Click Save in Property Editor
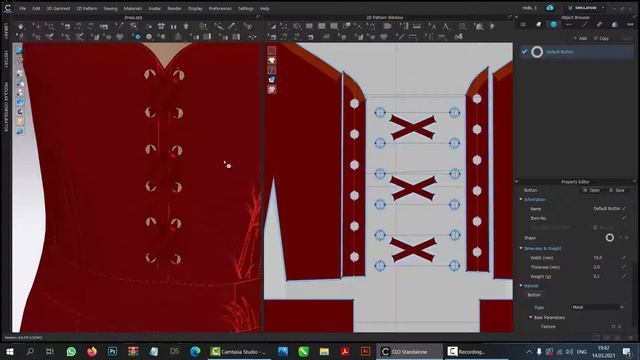Viewport: 640px width, 360px height. point(617,190)
